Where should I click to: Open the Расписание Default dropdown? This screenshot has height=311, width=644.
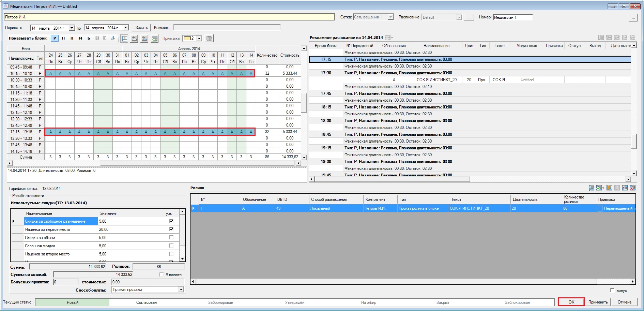[459, 17]
